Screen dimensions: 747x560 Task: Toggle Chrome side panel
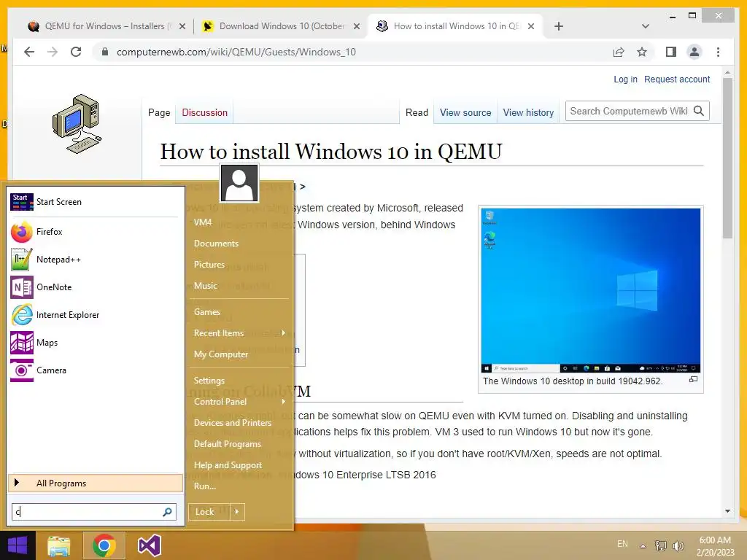(671, 52)
